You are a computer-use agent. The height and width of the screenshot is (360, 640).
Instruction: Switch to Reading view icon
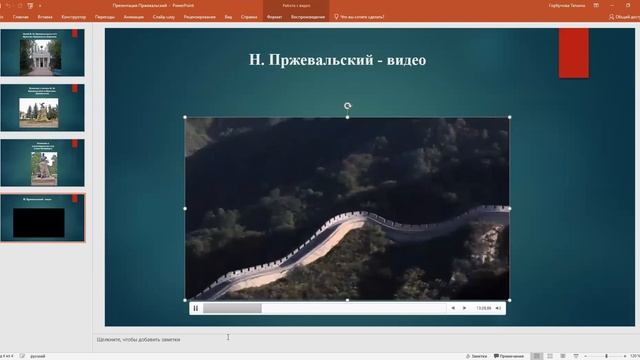point(563,356)
